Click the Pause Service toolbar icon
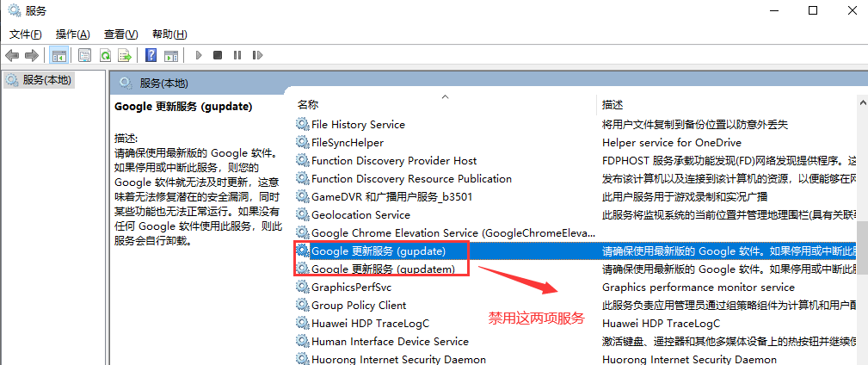868x365 pixels. tap(237, 55)
